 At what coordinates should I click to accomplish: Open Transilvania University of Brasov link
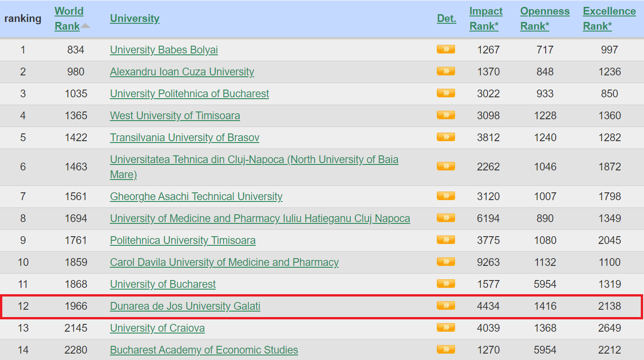click(185, 138)
